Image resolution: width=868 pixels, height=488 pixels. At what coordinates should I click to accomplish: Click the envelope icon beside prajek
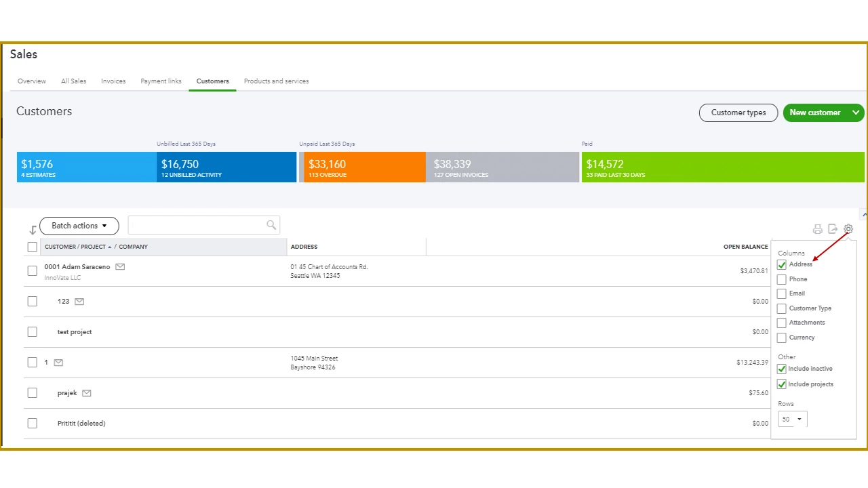coord(87,393)
